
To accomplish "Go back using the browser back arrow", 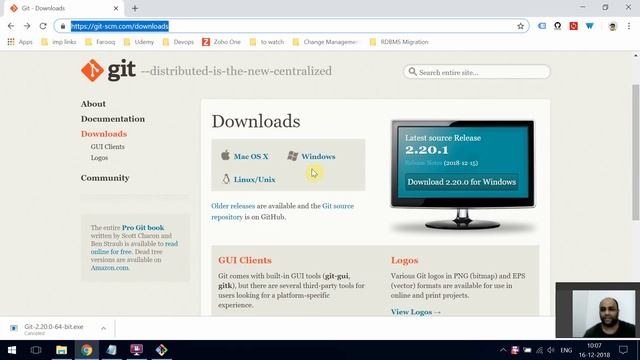I will (11, 26).
